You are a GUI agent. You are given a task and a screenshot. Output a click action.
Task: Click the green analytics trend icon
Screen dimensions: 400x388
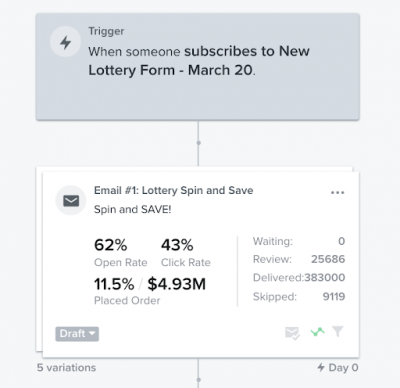(x=317, y=332)
